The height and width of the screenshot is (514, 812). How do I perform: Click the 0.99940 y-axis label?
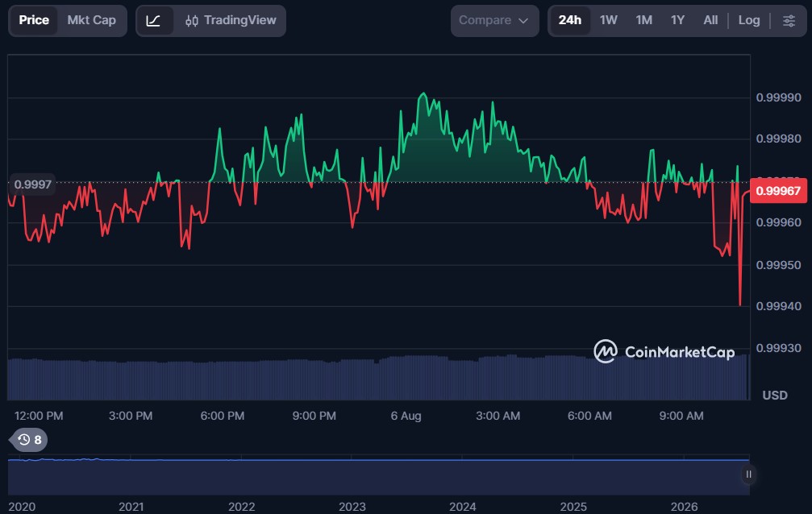pos(778,306)
